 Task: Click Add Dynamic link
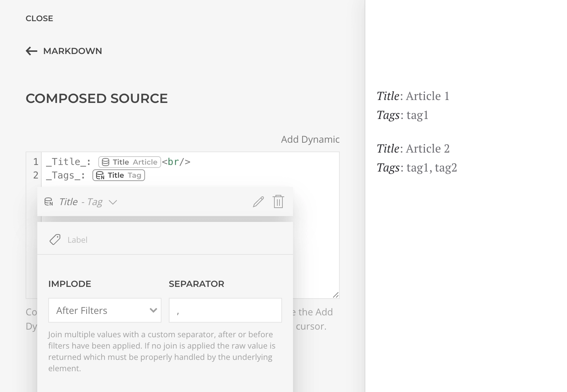pos(310,139)
